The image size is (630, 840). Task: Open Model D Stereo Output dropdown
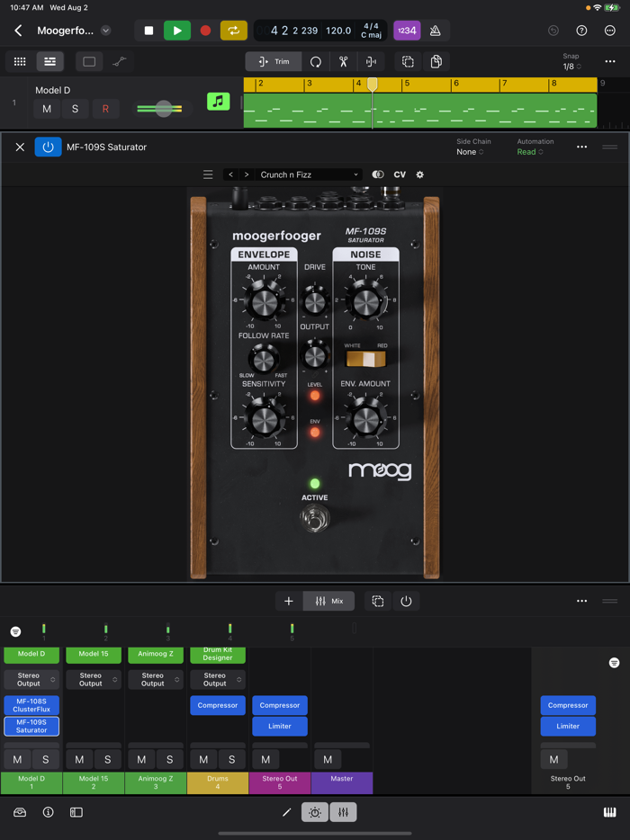(31, 679)
